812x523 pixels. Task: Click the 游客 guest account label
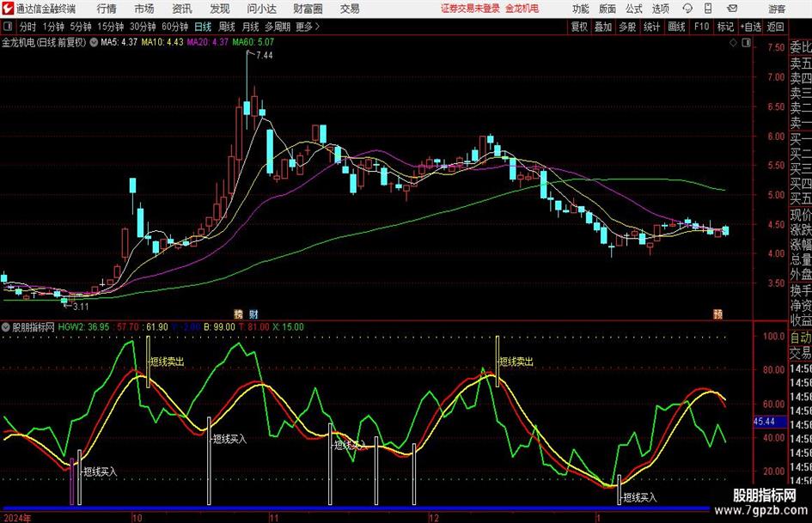777,9
